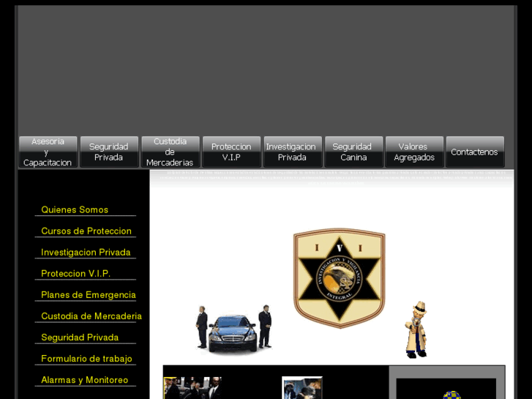Click the IVI shield star badge logo
Viewport: 532px width, 399px height.
click(340, 278)
